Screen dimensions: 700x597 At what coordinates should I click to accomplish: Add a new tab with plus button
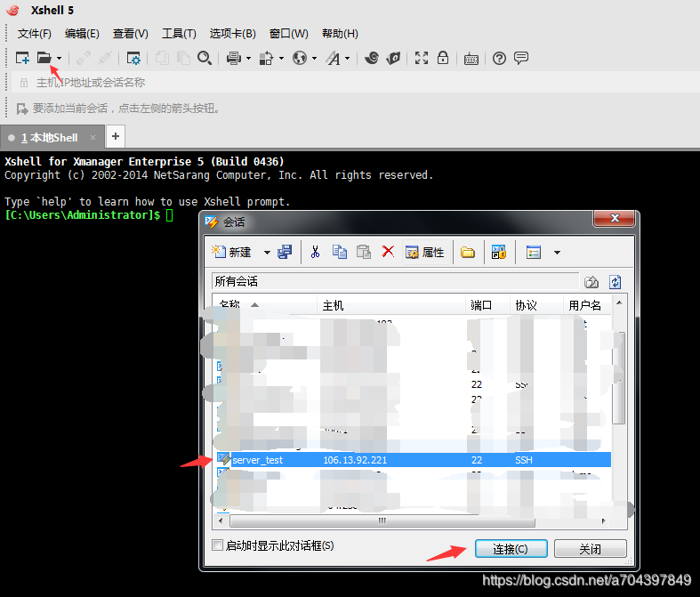(x=116, y=136)
